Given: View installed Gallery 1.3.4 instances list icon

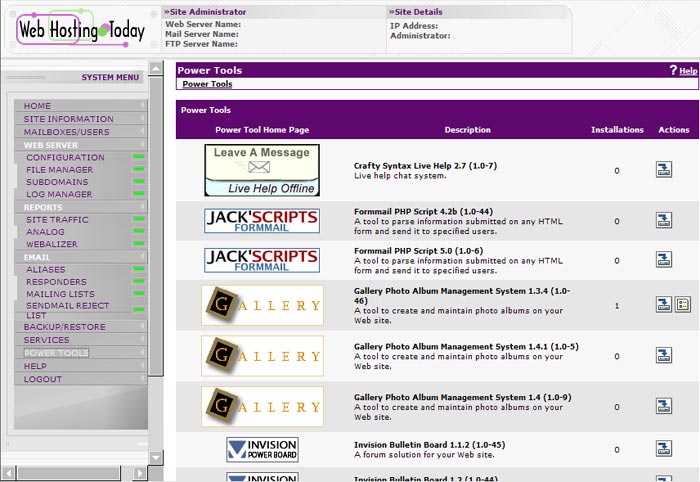Looking at the screenshot, I should coord(683,305).
